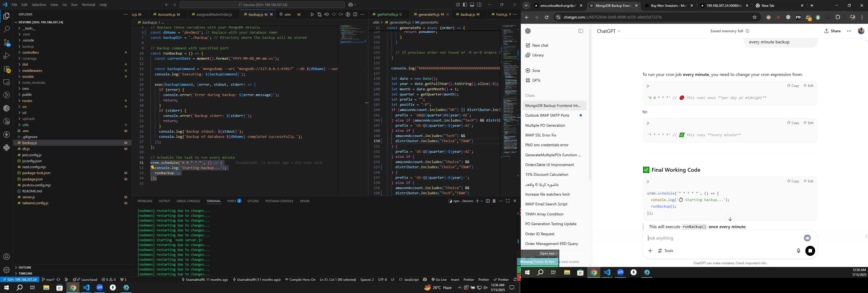Image resolution: width=868 pixels, height=293 pixels.
Task: Open Remote Explorer in activity bar
Action: pyautogui.click(x=7, y=82)
